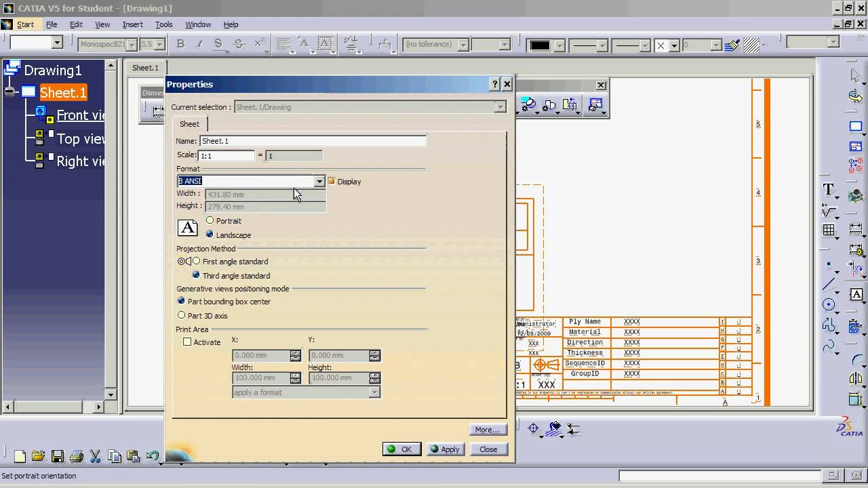Screen dimensions: 868x488
Task: Click the Cut scissors icon
Action: pos(96,456)
